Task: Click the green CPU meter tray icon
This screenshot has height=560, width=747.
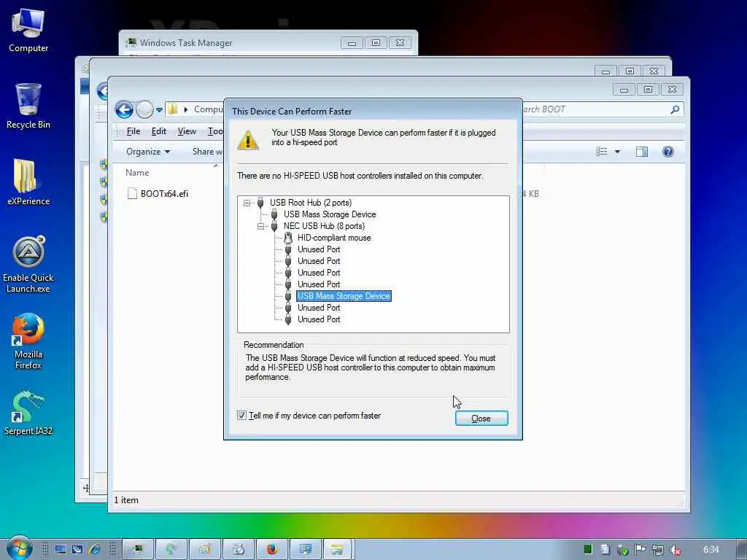Action: 588,550
